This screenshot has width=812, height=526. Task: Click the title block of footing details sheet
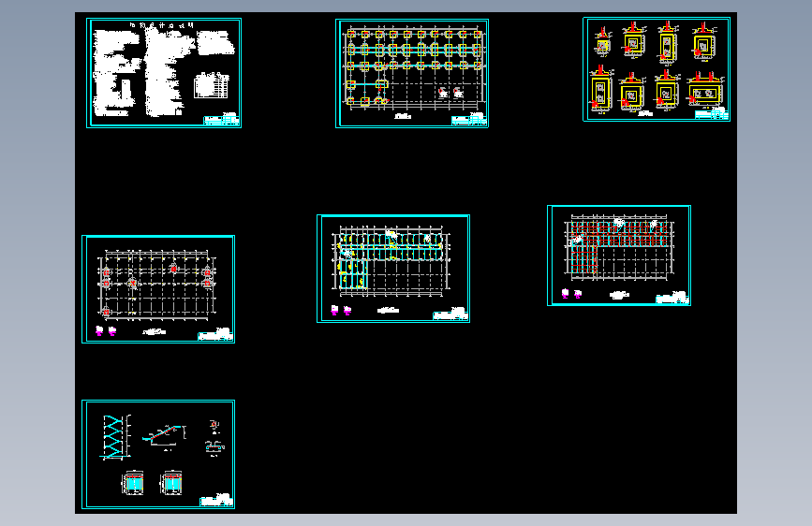click(x=712, y=115)
